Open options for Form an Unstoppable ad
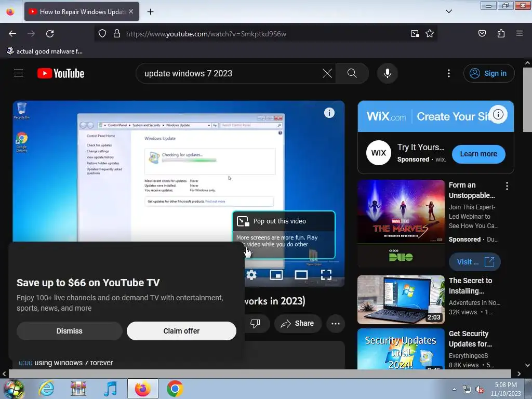532x399 pixels. 507,186
